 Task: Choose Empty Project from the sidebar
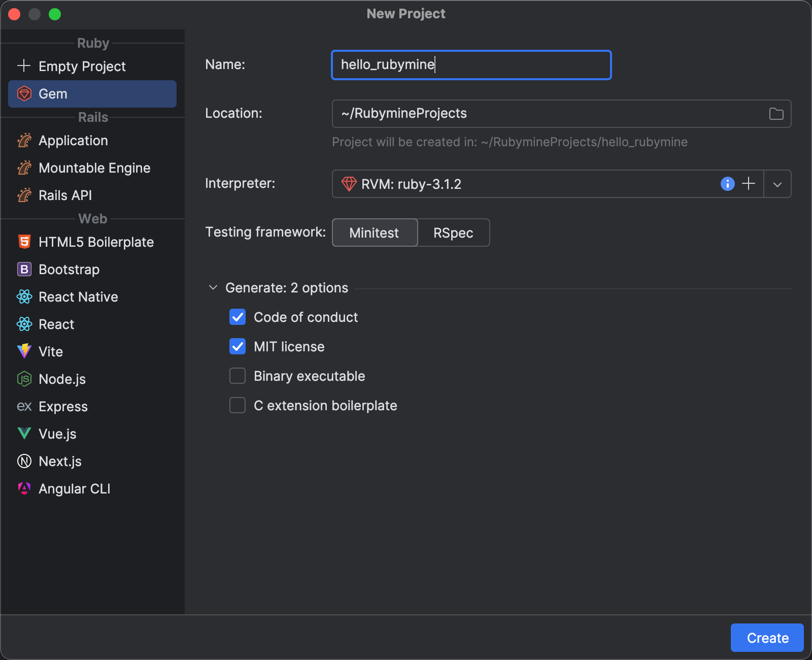(82, 67)
